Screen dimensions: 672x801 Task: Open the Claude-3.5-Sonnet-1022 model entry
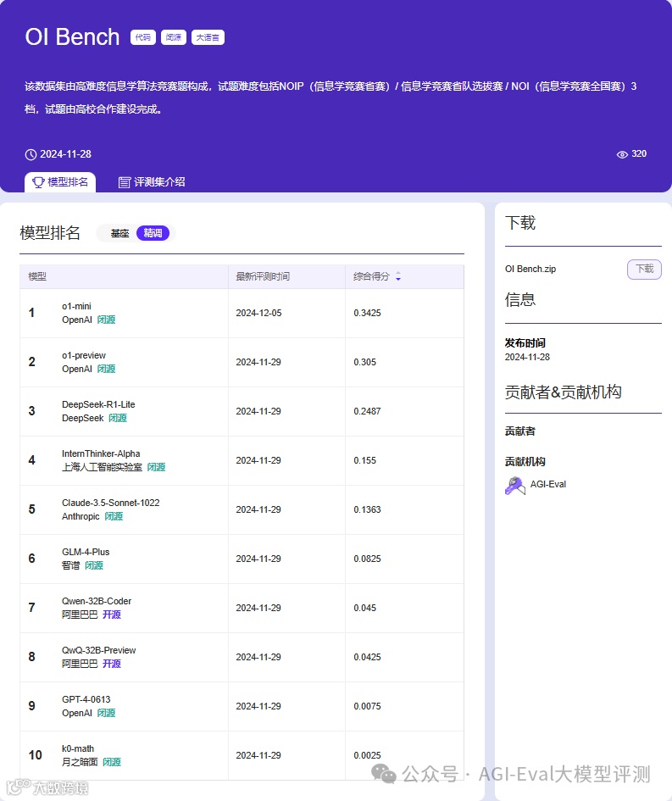coord(111,503)
